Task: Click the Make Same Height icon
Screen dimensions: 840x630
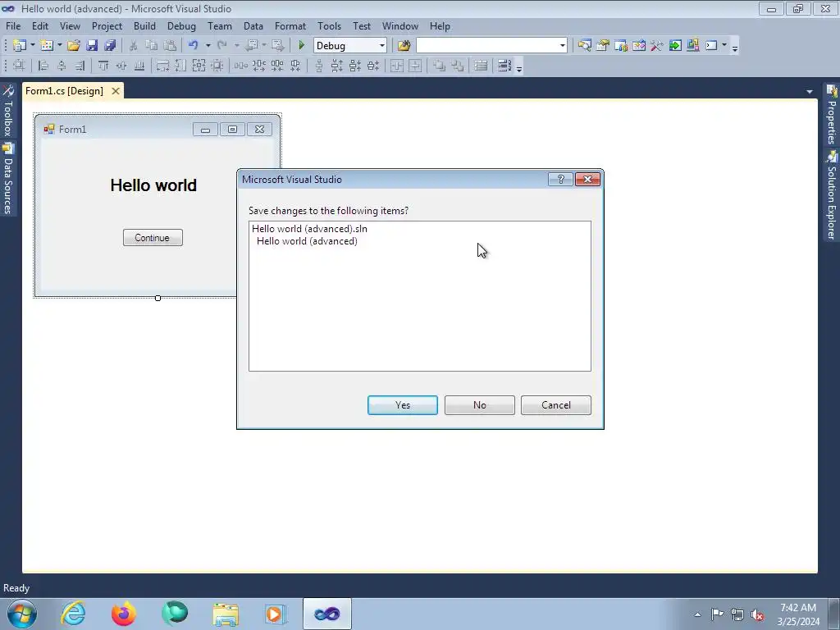Action: click(x=181, y=66)
